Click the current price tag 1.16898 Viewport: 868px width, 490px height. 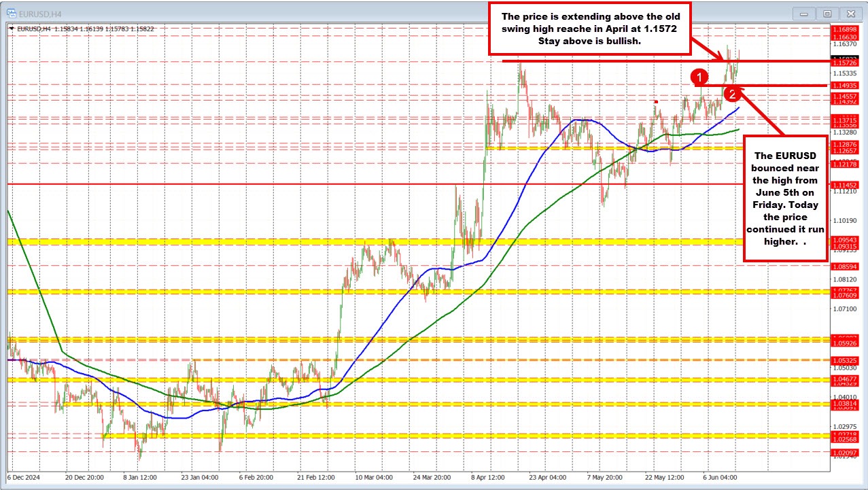click(x=846, y=30)
